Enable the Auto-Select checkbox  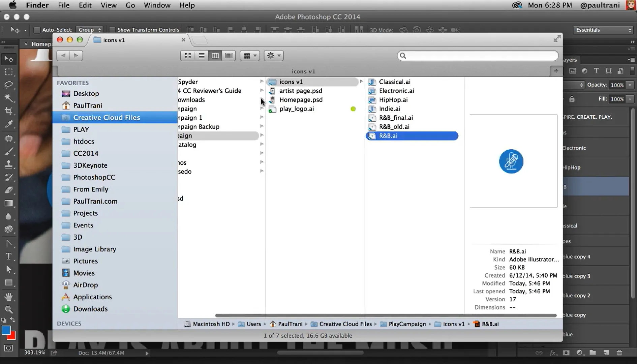pos(37,30)
